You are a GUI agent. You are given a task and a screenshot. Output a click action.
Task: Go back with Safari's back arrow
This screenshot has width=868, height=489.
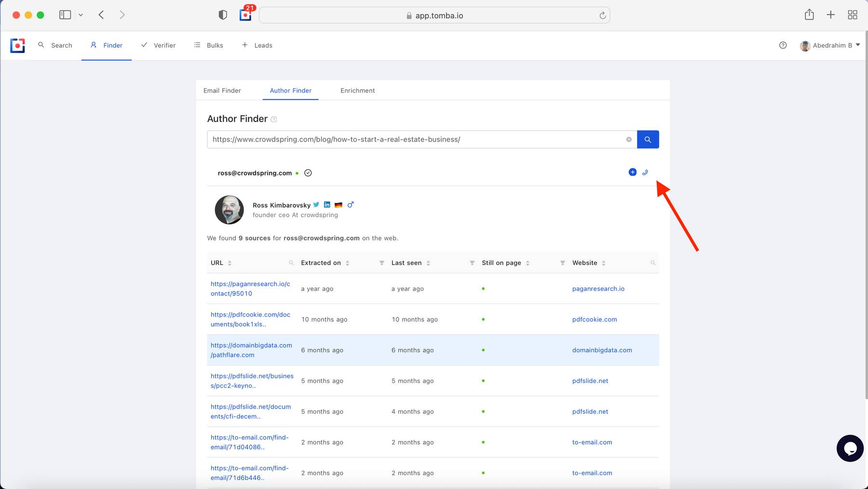[101, 15]
